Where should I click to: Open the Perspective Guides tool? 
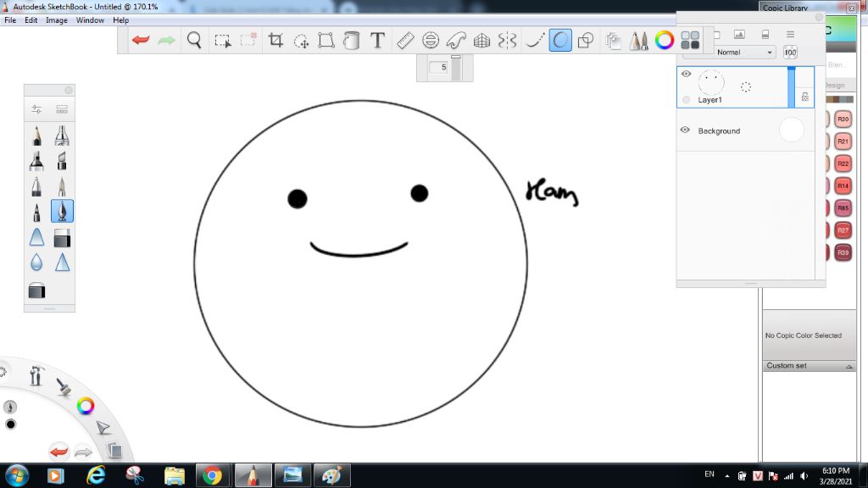(x=481, y=40)
